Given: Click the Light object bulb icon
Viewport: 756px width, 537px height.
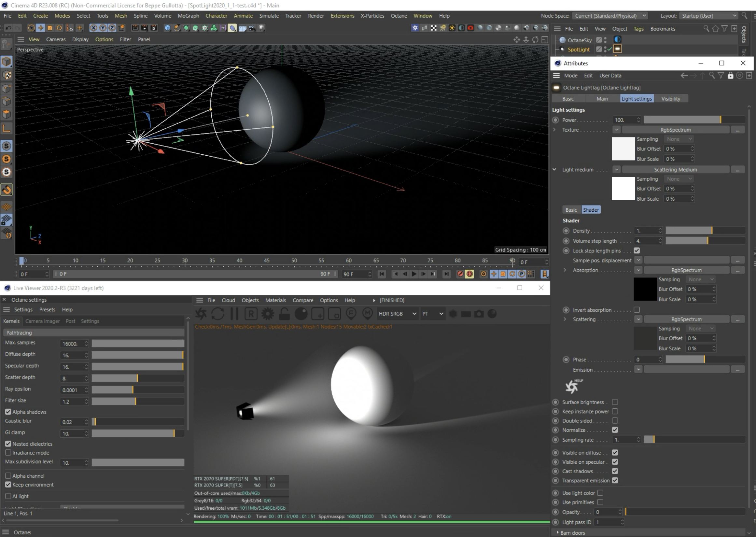Looking at the screenshot, I should 261,28.
